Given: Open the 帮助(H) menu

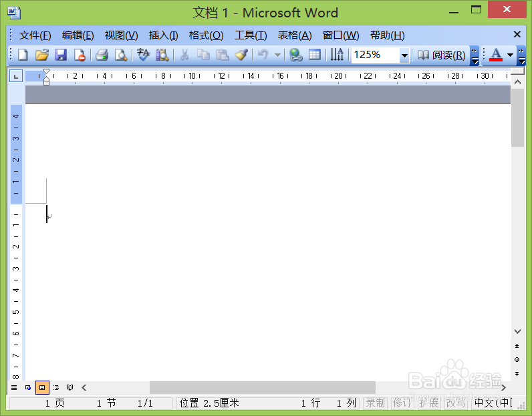Looking at the screenshot, I should [387, 35].
